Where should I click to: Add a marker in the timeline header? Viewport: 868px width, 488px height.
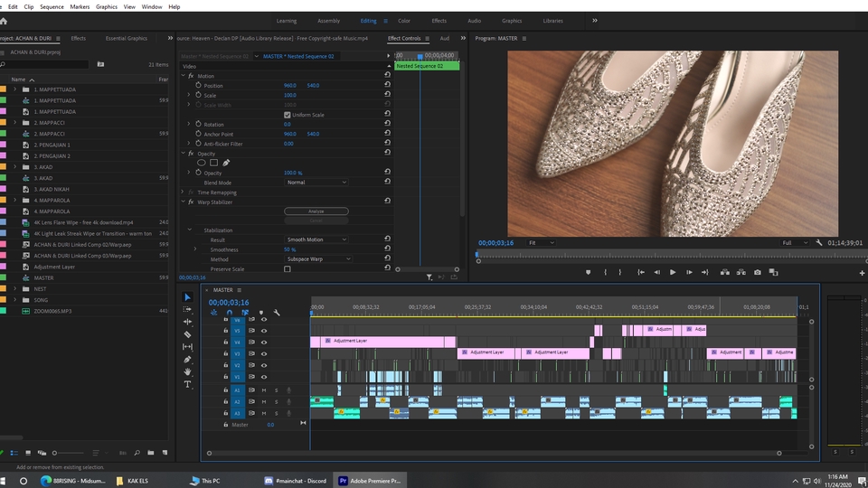coord(261,313)
